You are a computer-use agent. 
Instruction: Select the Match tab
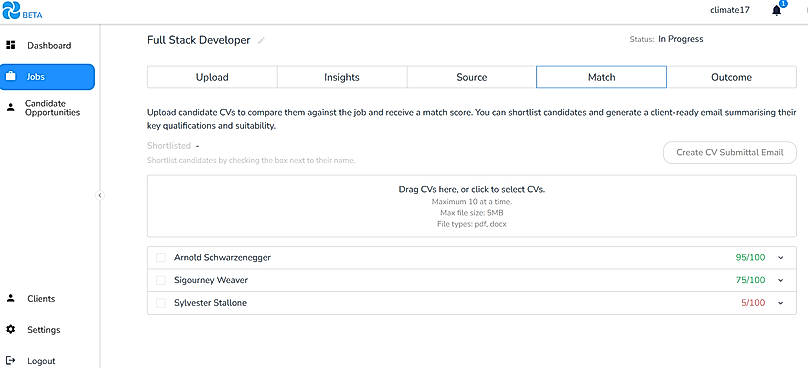click(601, 77)
